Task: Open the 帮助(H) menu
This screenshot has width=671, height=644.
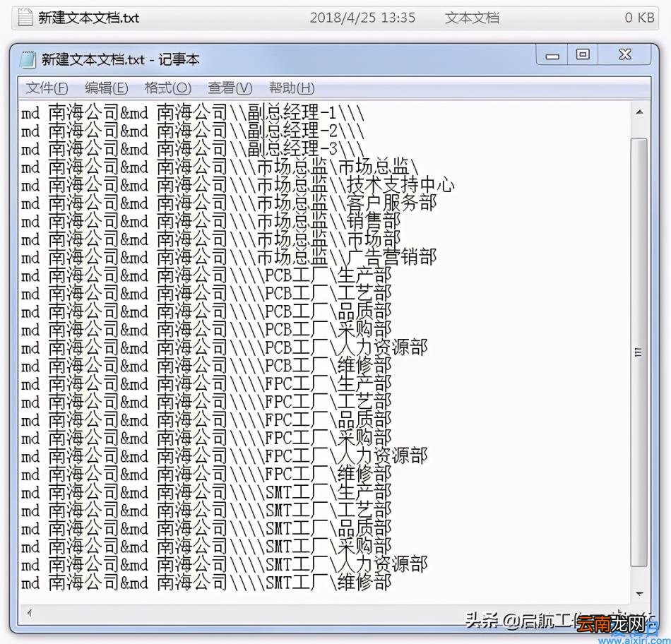Action: point(292,88)
